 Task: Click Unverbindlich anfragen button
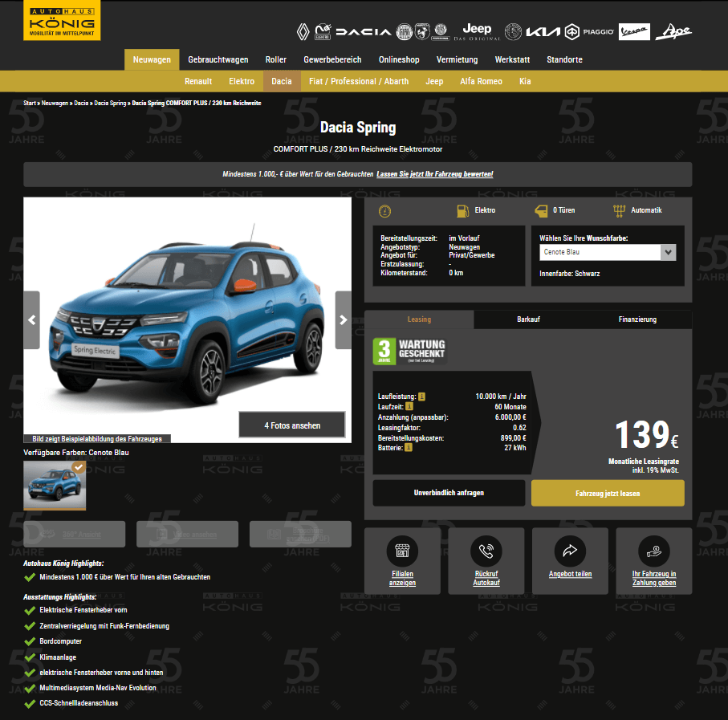[449, 493]
